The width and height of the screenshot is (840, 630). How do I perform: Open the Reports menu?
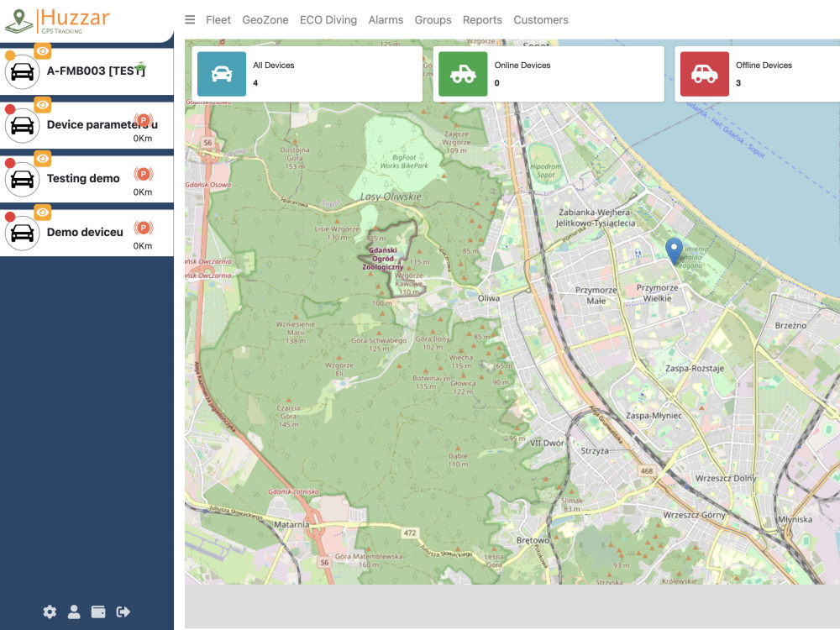tap(482, 19)
